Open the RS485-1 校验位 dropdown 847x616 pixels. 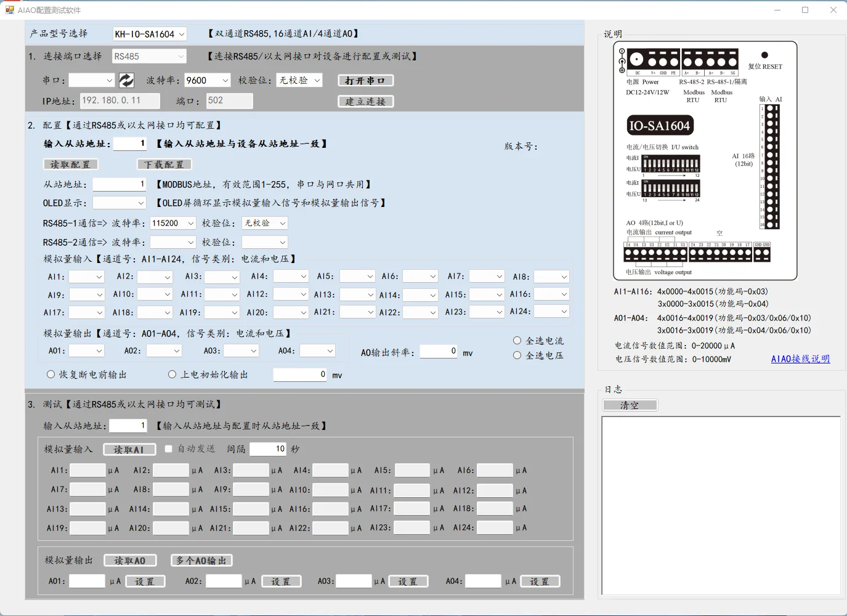(x=265, y=223)
